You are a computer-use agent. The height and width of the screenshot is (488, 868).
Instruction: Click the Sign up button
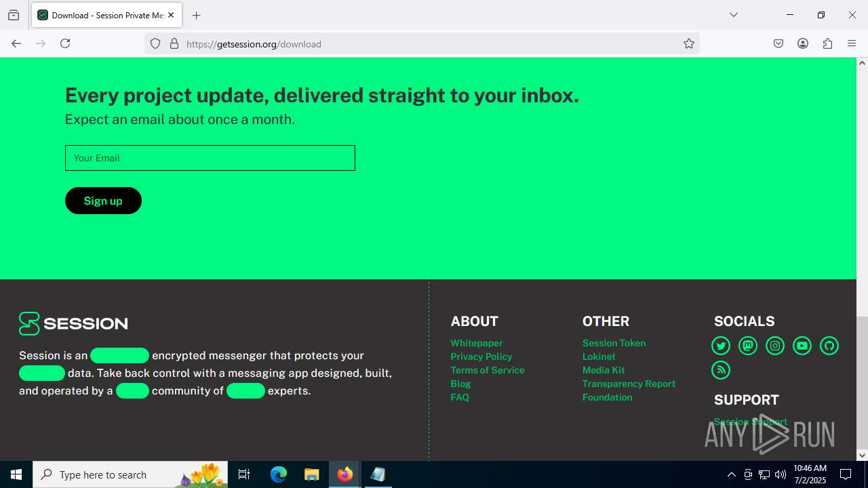pyautogui.click(x=103, y=201)
